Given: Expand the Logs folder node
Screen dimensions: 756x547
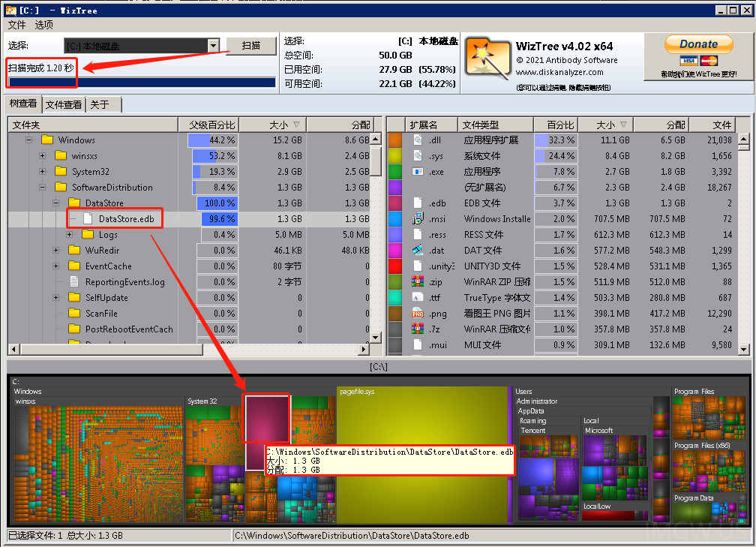Looking at the screenshot, I should pyautogui.click(x=70, y=234).
